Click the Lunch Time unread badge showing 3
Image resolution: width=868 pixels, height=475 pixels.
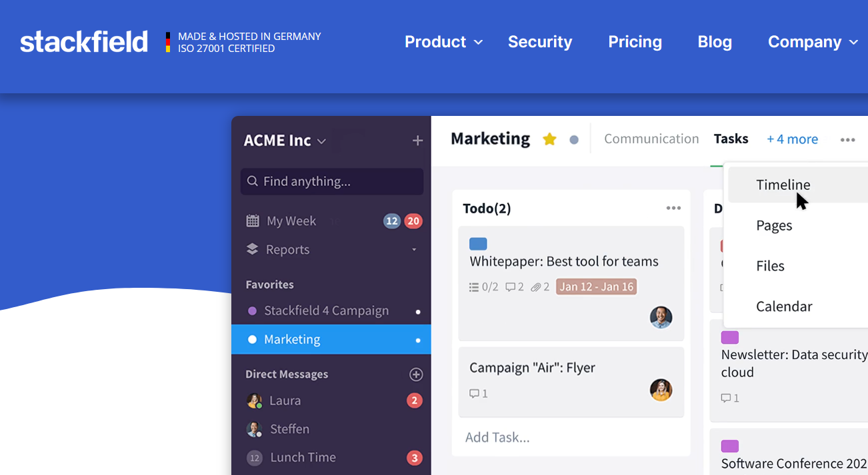point(415,458)
